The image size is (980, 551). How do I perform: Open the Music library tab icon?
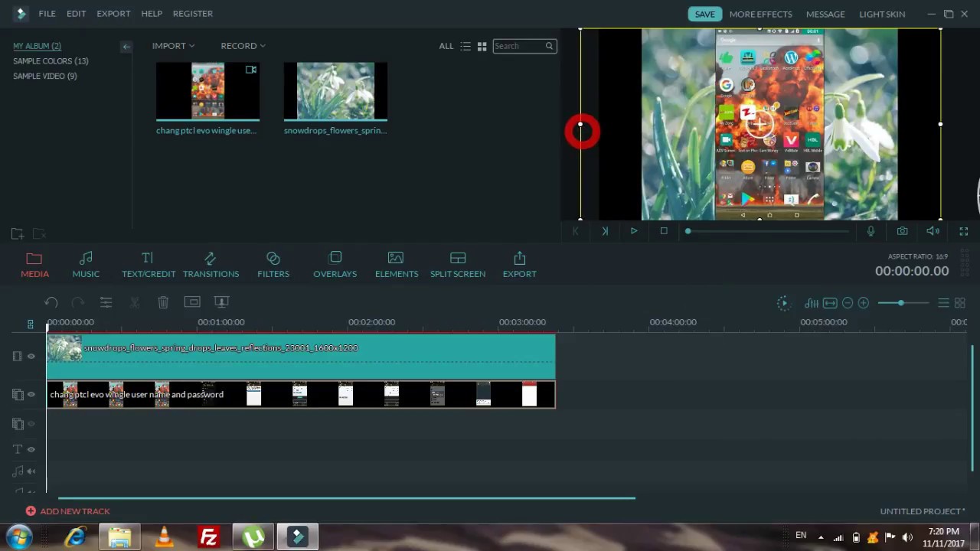[86, 259]
